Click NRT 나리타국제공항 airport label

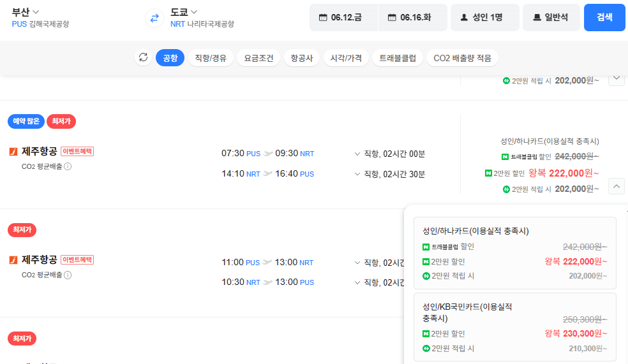click(202, 24)
